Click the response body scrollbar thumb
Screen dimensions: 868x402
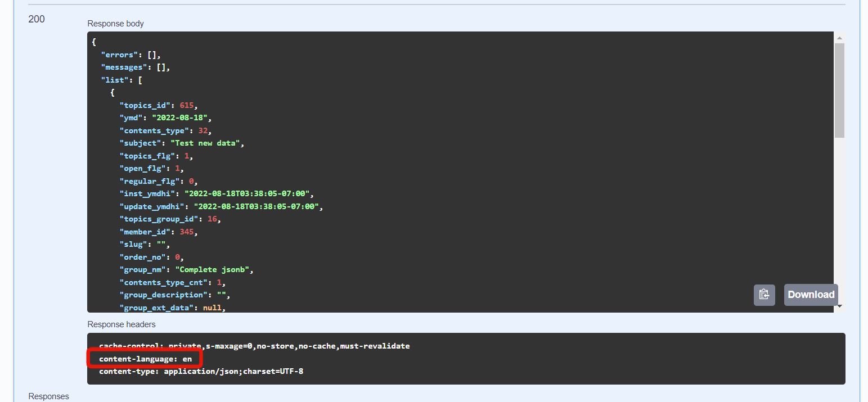[839, 90]
